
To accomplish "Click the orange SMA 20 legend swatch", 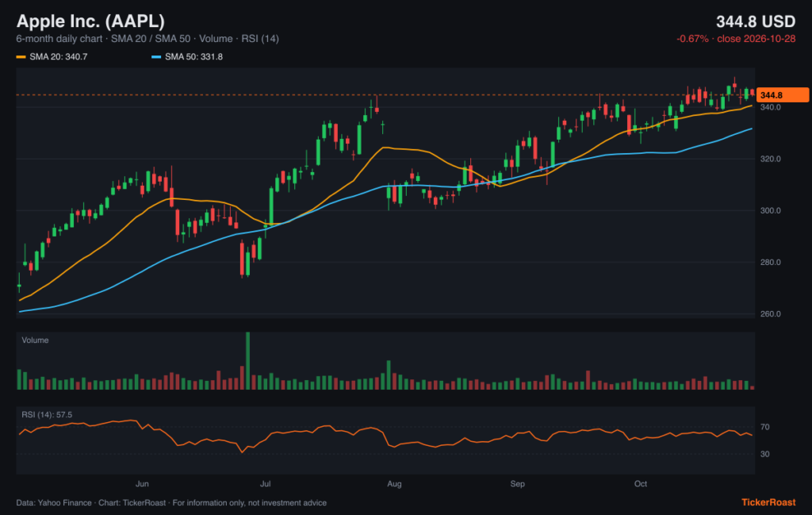I will point(21,57).
